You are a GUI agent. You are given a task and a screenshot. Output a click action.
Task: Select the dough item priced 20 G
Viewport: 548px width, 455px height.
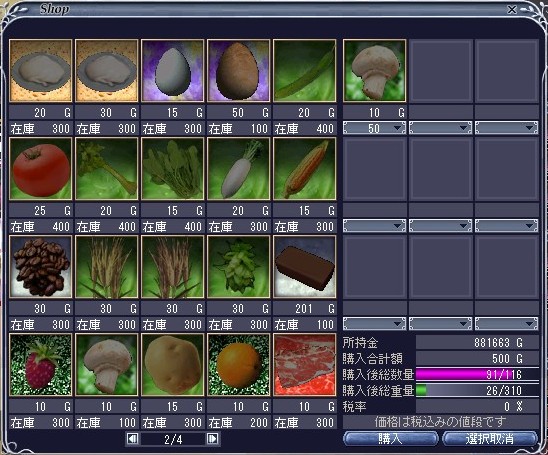(41, 71)
